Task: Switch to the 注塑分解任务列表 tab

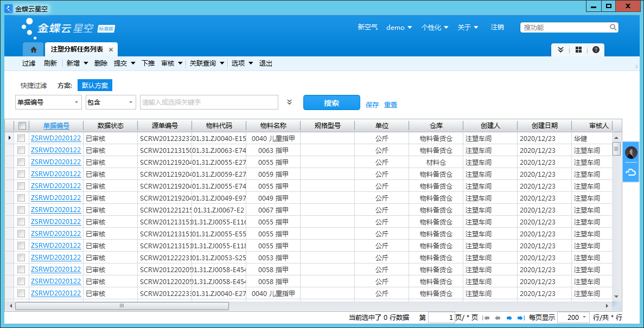Action: pos(78,49)
